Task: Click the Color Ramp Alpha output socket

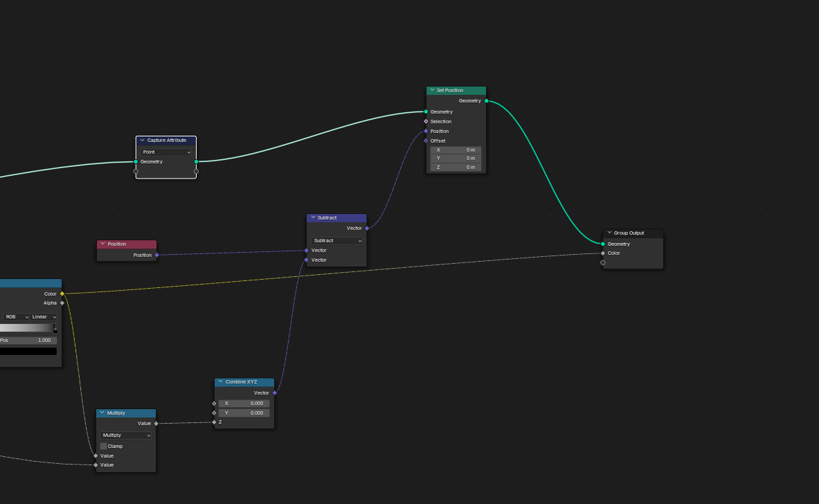Action: [62, 303]
